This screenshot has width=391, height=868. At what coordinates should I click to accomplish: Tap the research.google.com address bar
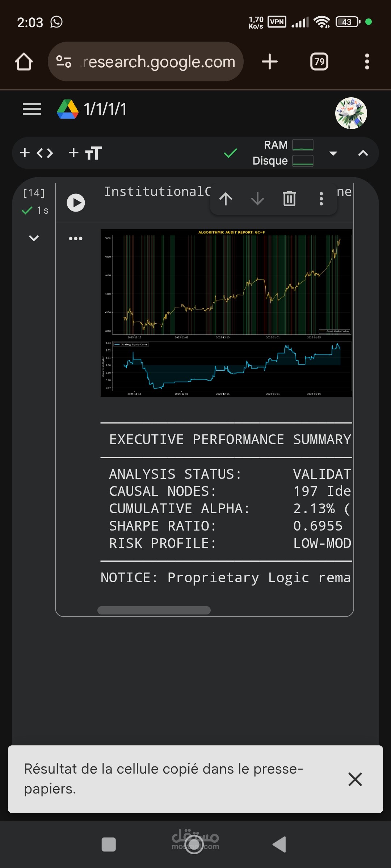point(146,61)
